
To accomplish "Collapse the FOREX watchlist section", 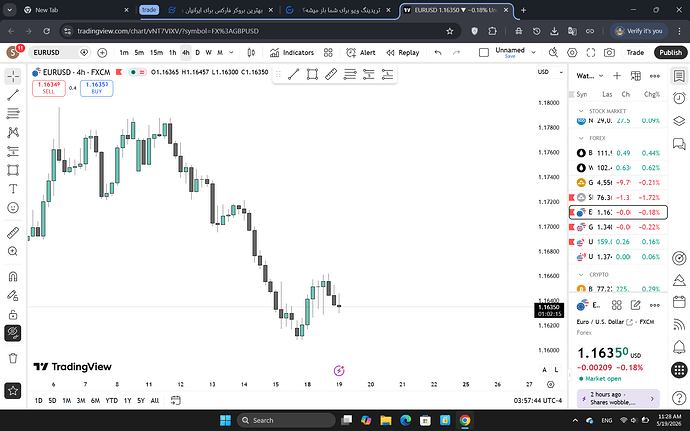I will [581, 138].
